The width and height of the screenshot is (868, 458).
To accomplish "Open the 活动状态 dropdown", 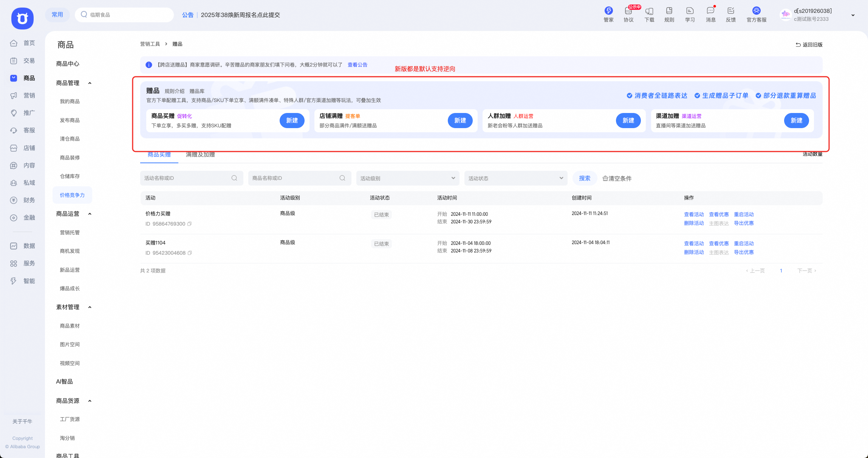I will tap(516, 178).
